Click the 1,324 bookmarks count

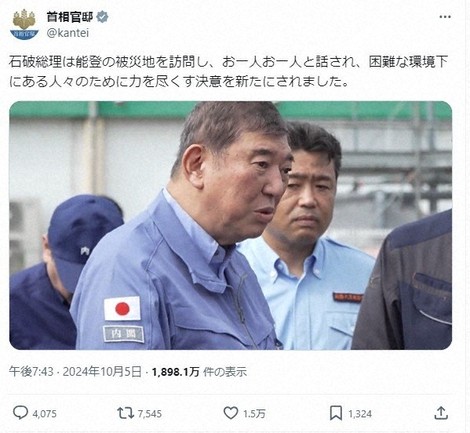pos(360,414)
